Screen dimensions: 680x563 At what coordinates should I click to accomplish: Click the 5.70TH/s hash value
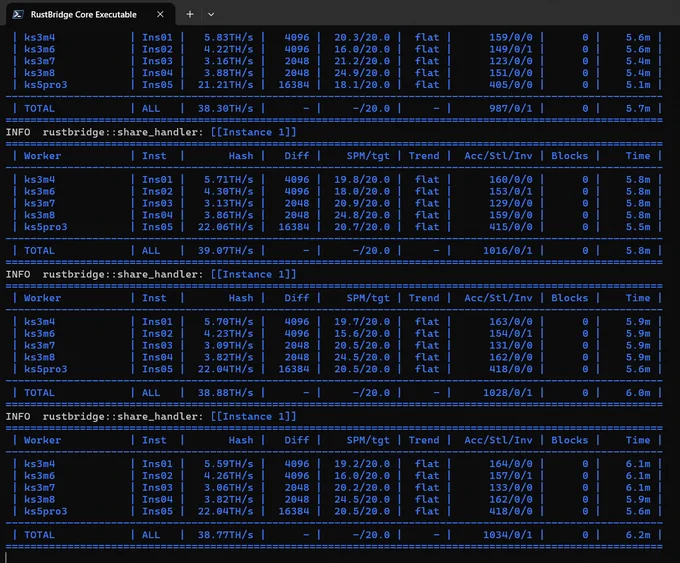229,322
